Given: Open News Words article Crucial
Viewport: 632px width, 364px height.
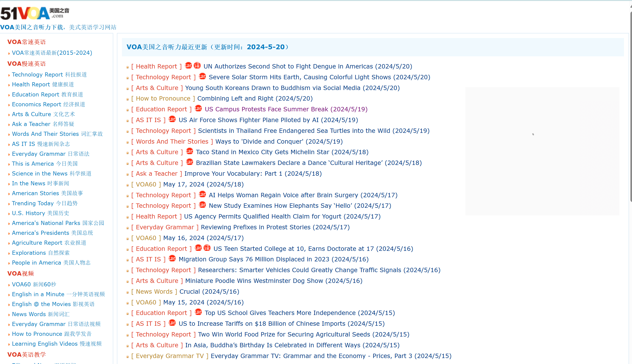Looking at the screenshot, I should click(209, 292).
